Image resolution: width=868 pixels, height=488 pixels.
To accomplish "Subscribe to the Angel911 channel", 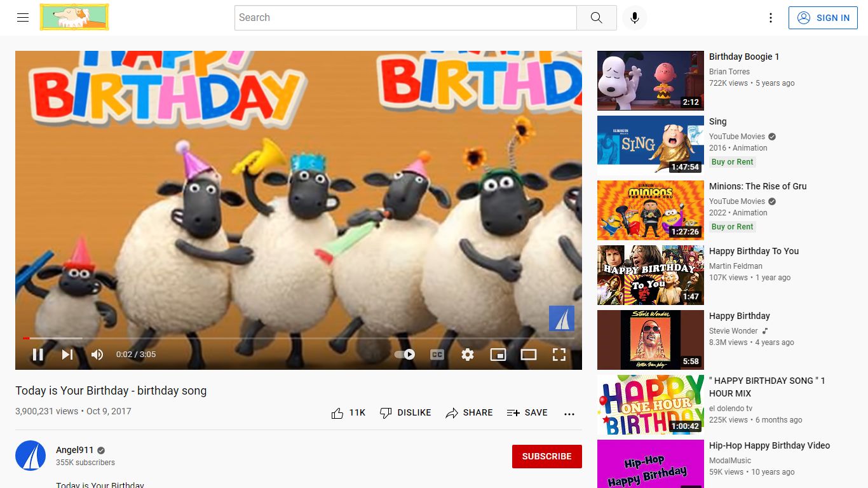I will [547, 456].
